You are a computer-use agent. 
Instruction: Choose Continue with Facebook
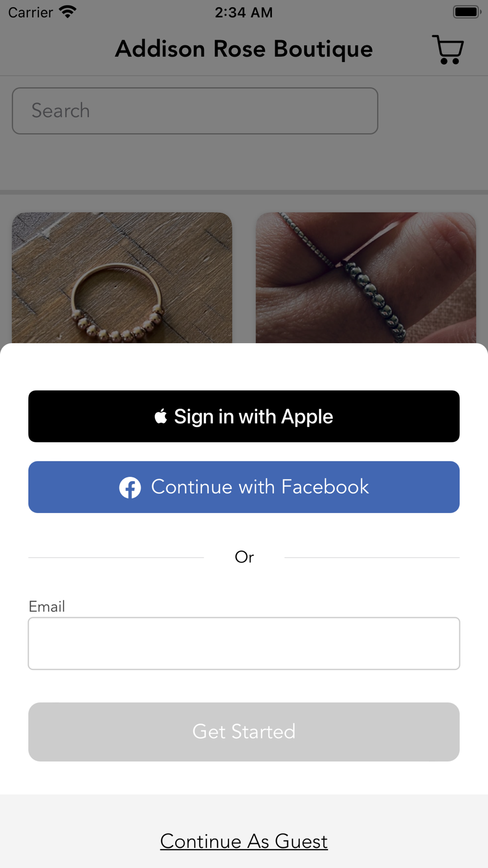click(244, 487)
